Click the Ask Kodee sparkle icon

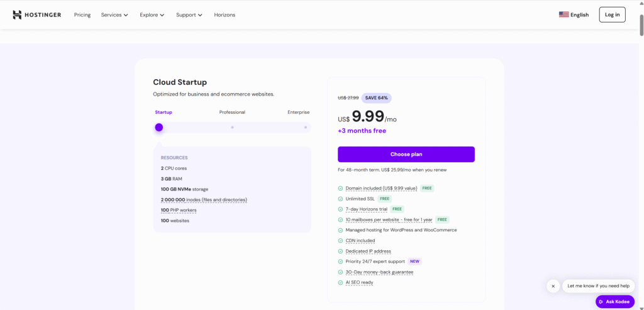(601, 302)
